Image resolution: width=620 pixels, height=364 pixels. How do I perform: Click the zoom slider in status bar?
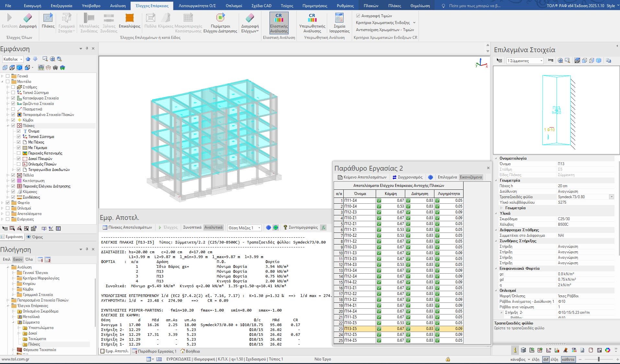click(x=599, y=359)
